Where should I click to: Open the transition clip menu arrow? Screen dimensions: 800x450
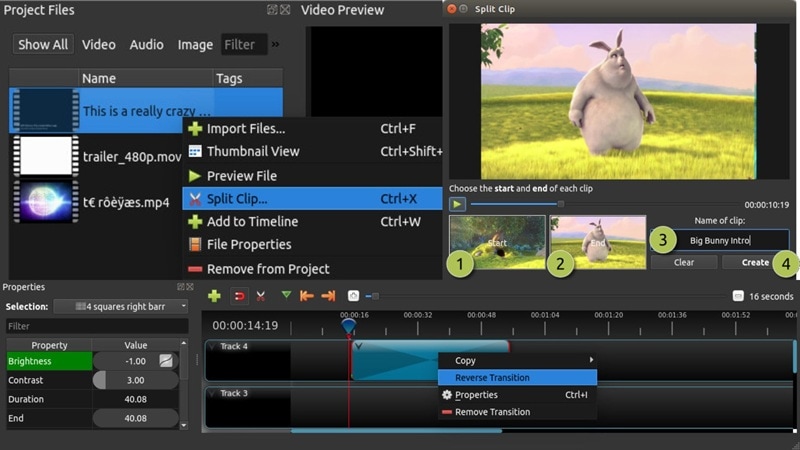coord(359,346)
